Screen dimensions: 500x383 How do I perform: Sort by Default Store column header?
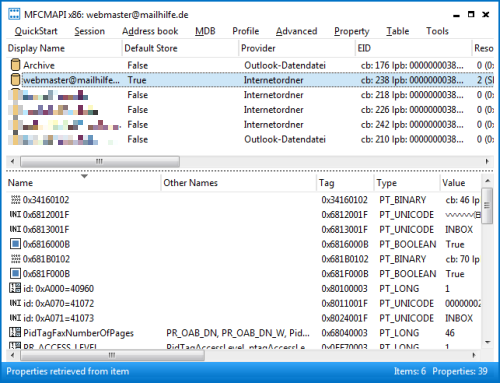(180, 48)
